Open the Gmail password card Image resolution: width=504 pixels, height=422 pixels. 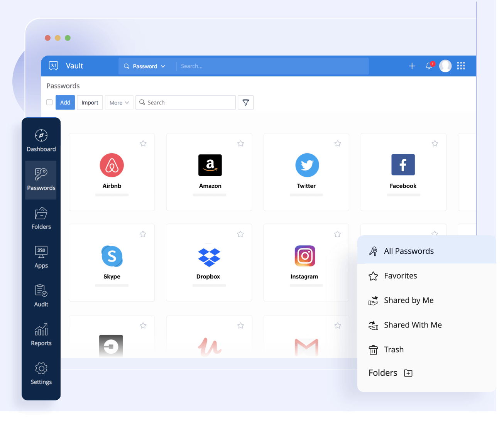point(306,337)
